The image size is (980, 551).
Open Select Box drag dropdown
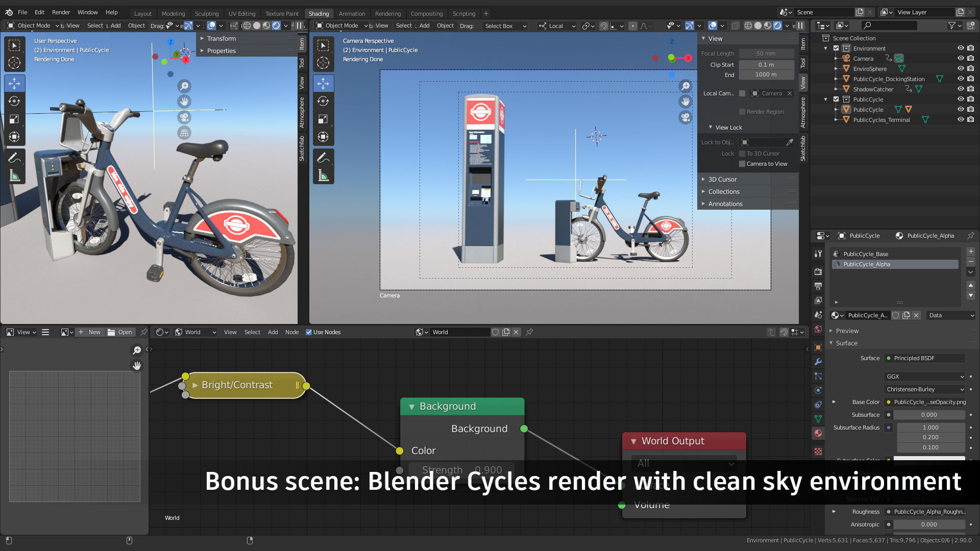coord(505,26)
